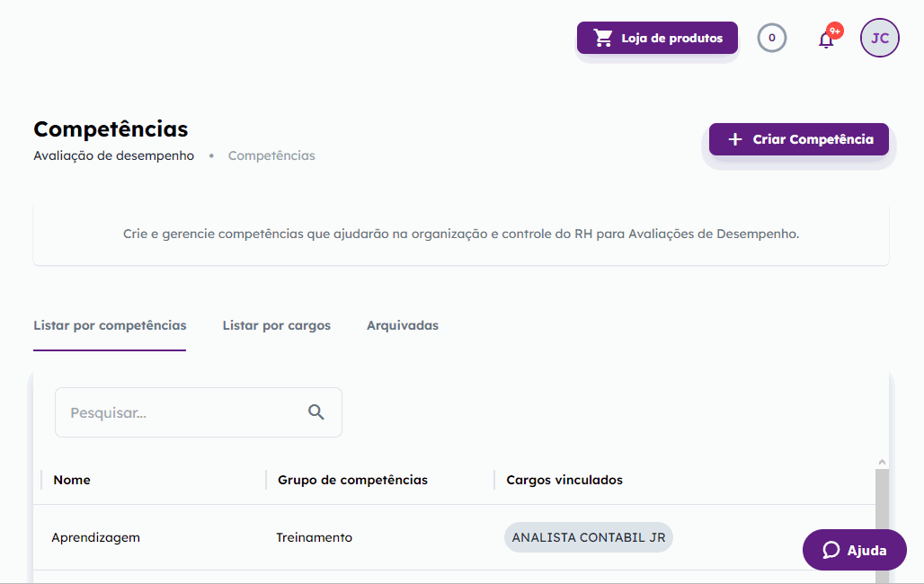The height and width of the screenshot is (584, 924).
Task: Click the Competências breadcrumb
Action: [271, 155]
